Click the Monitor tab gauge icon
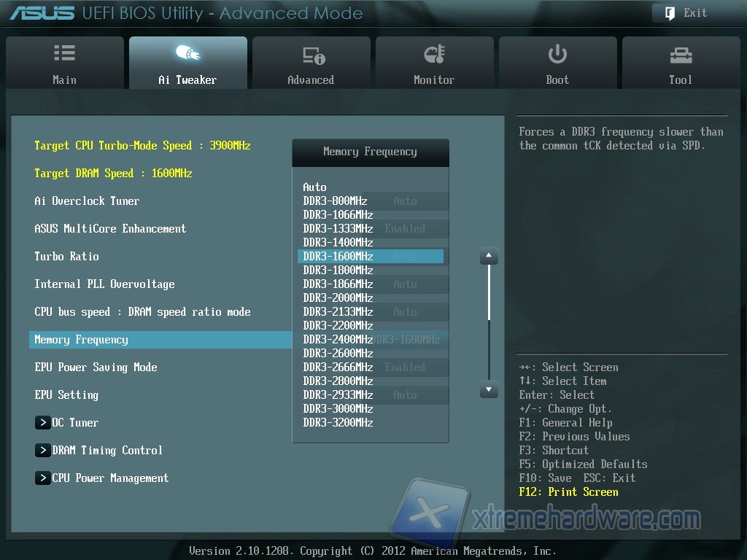 [x=434, y=54]
